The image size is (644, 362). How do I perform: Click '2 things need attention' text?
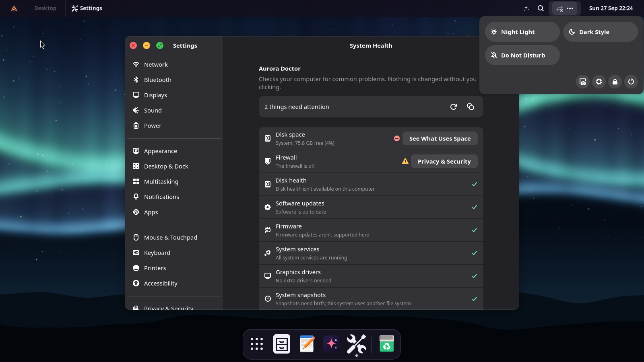coord(297,107)
